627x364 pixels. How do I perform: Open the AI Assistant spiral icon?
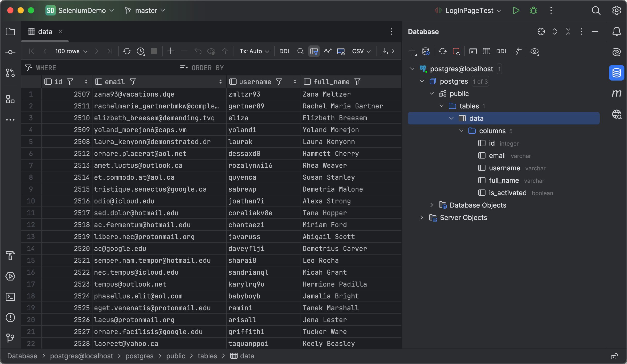617,52
